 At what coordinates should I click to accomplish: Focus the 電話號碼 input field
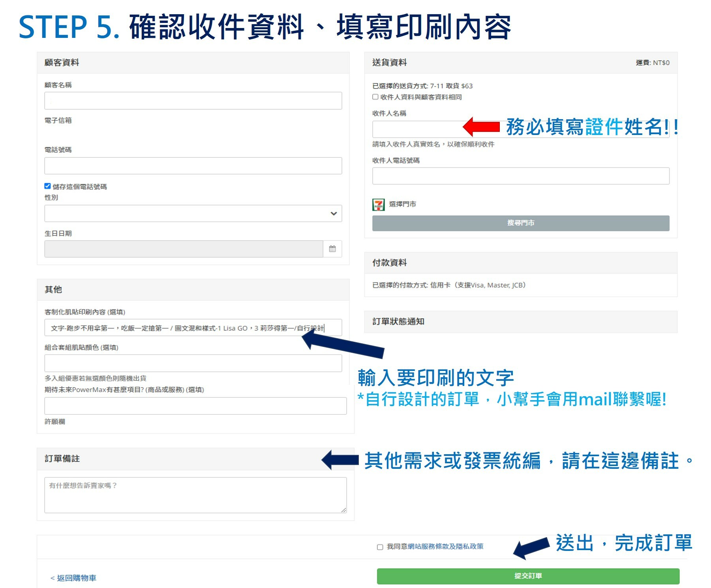pyautogui.click(x=193, y=166)
